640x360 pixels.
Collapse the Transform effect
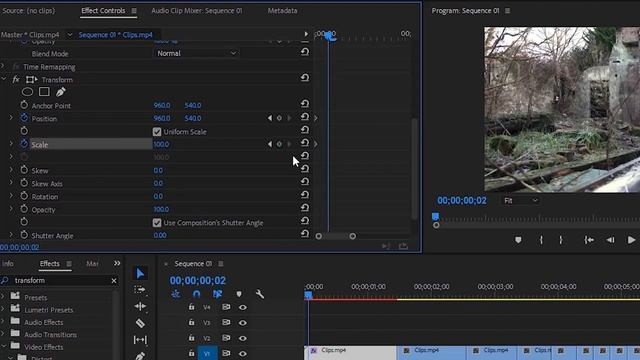click(4, 79)
